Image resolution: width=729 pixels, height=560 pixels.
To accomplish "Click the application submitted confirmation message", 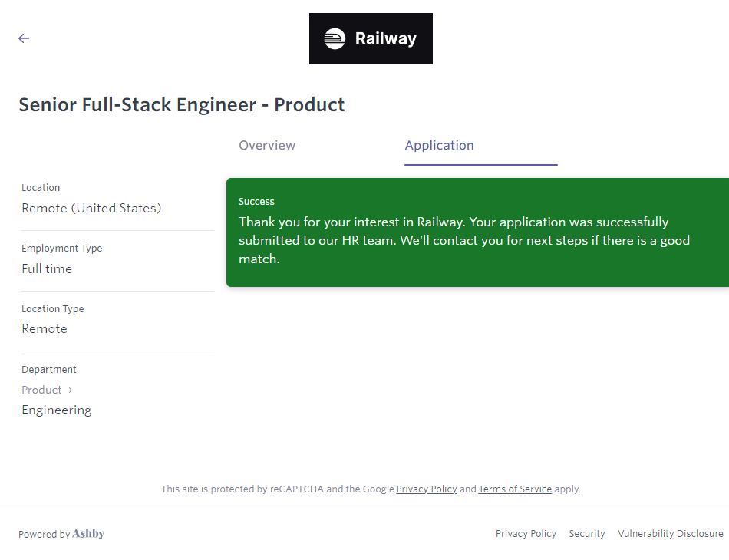I will pos(464,240).
